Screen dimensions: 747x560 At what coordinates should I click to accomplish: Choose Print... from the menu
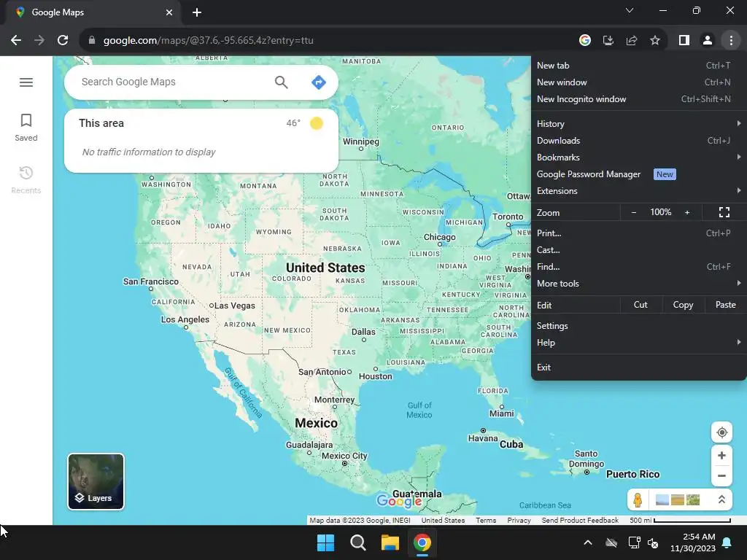638,233
